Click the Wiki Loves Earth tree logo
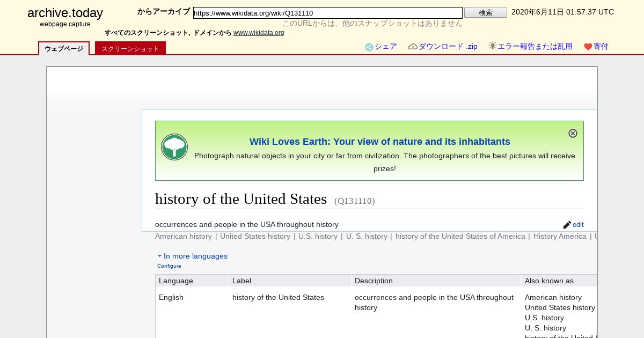Image resolution: width=644 pixels, height=338 pixels. 174,147
